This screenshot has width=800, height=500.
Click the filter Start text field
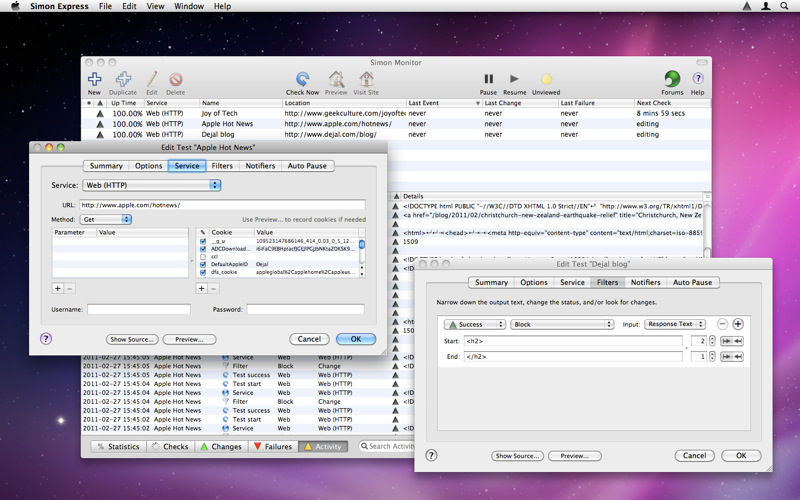pyautogui.click(x=573, y=341)
